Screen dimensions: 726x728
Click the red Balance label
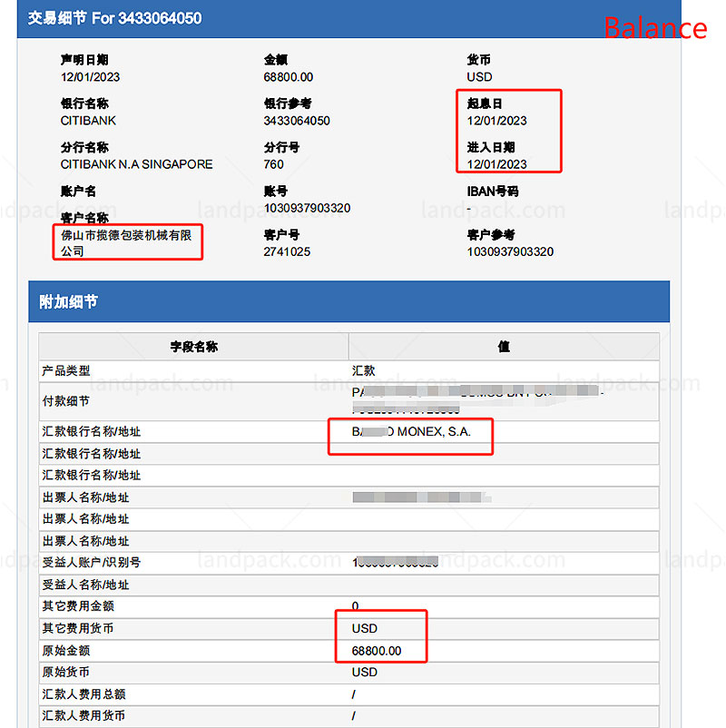click(655, 27)
